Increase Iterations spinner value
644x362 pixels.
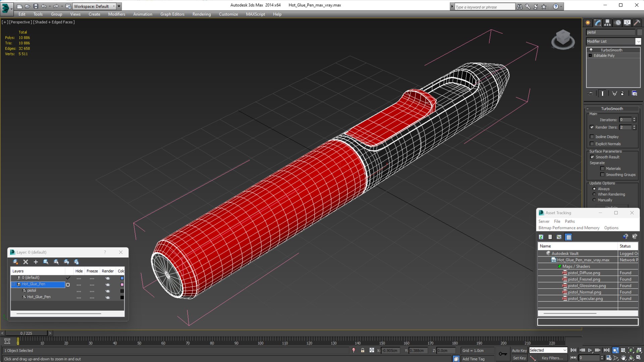[634, 118]
